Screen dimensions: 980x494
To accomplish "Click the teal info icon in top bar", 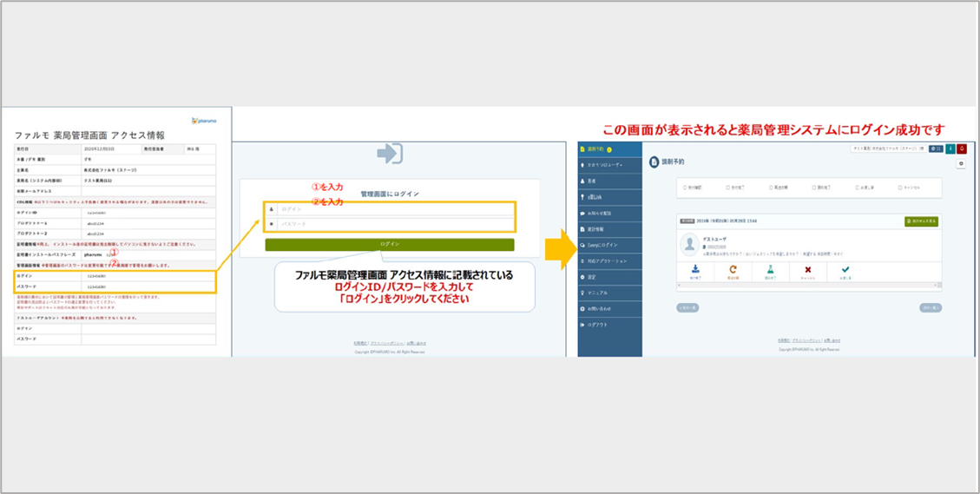I will point(950,149).
